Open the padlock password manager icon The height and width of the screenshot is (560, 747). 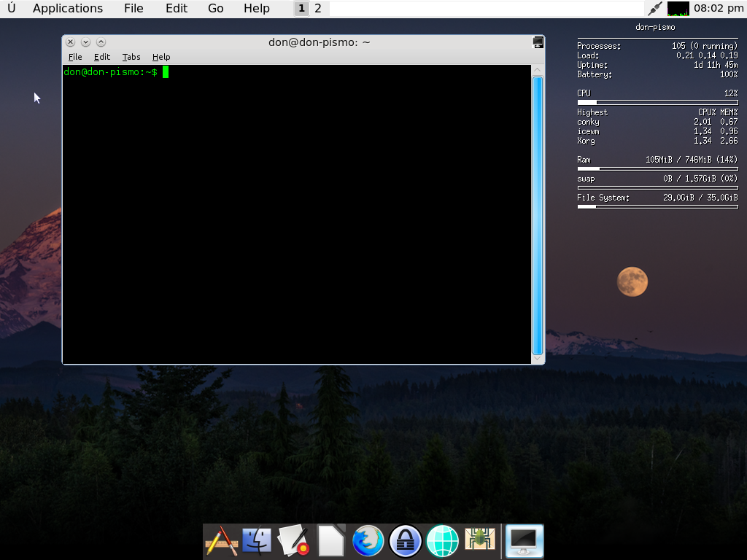click(406, 541)
